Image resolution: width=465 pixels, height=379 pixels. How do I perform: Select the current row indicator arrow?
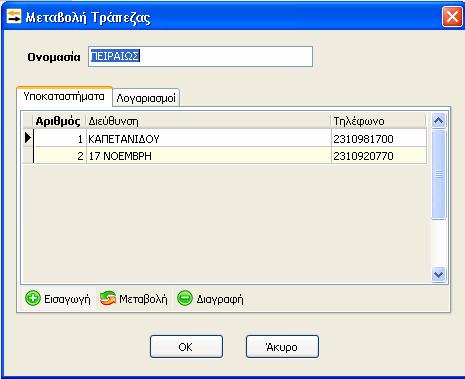point(28,138)
